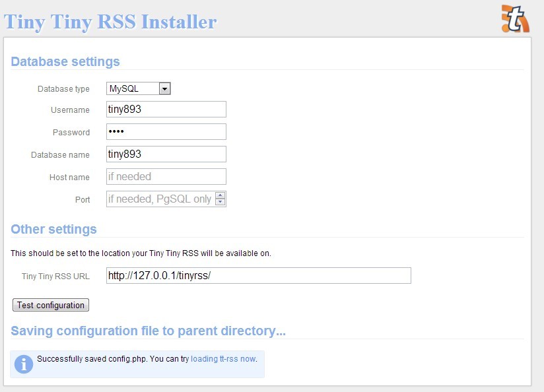Click the config.php success message banner
The width and height of the screenshot is (544, 392).
(x=139, y=364)
